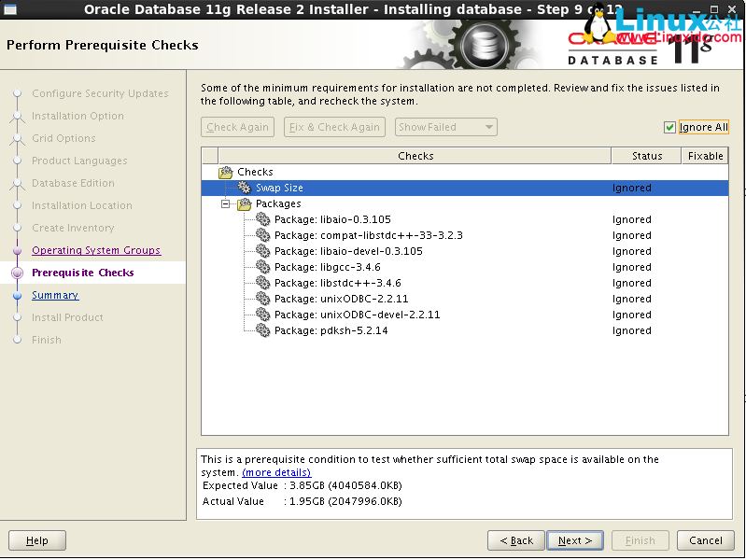Screen dimensions: 746x560
Task: Click the Status column header
Action: (647, 156)
